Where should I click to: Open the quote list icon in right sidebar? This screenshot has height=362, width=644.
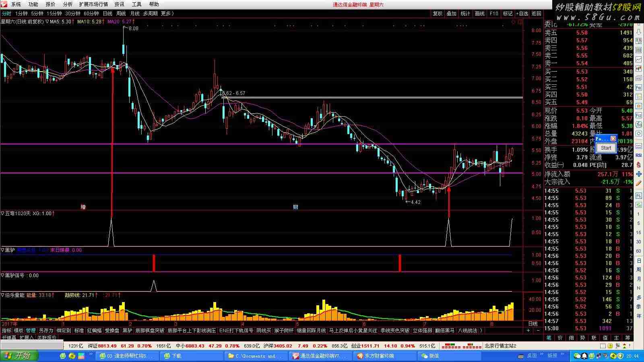tap(639, 41)
